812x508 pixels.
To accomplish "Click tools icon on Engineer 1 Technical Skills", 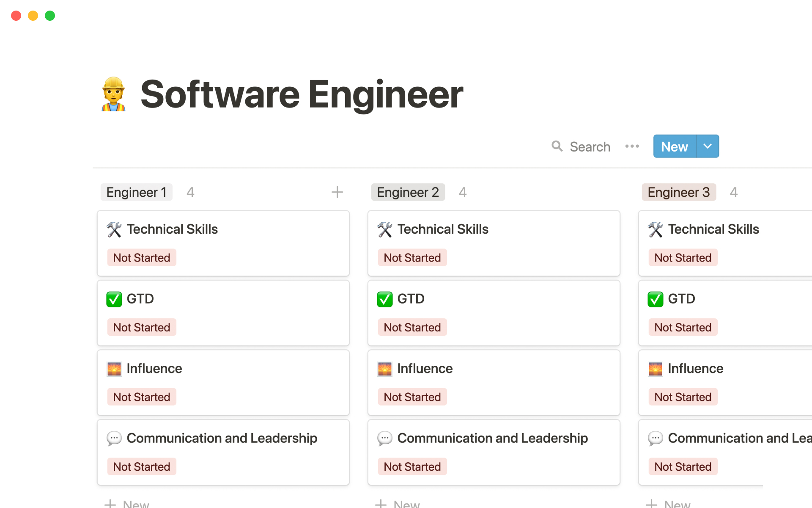I will (114, 229).
